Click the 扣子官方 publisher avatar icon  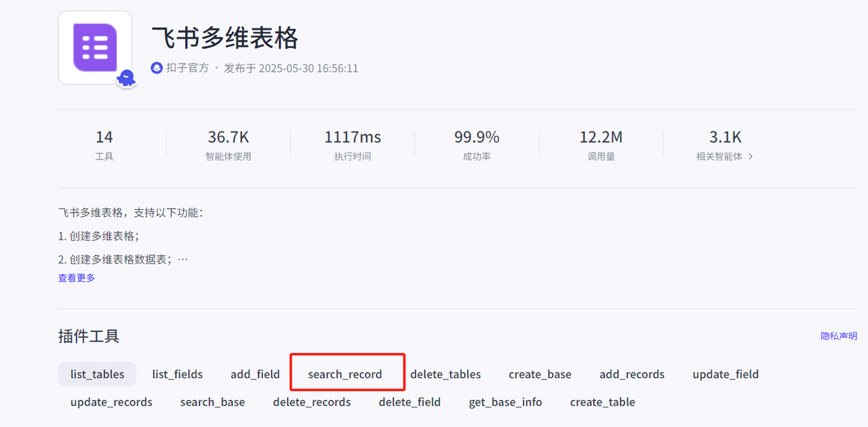(157, 69)
